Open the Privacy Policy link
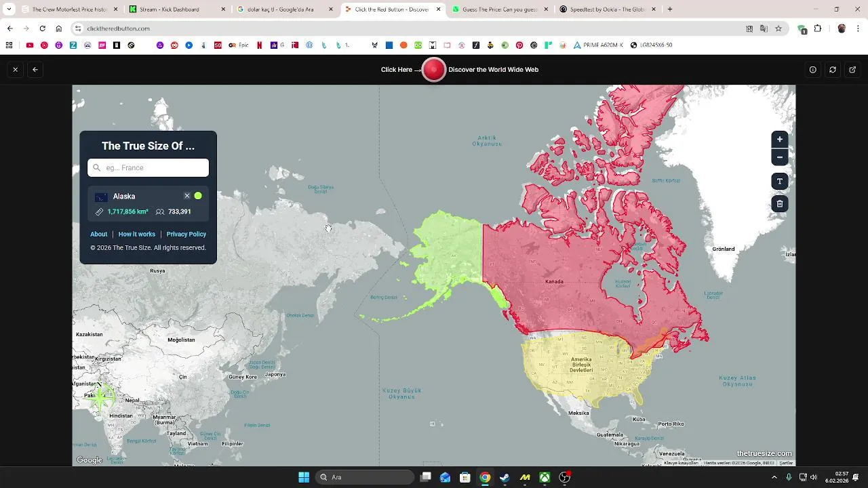 point(186,234)
